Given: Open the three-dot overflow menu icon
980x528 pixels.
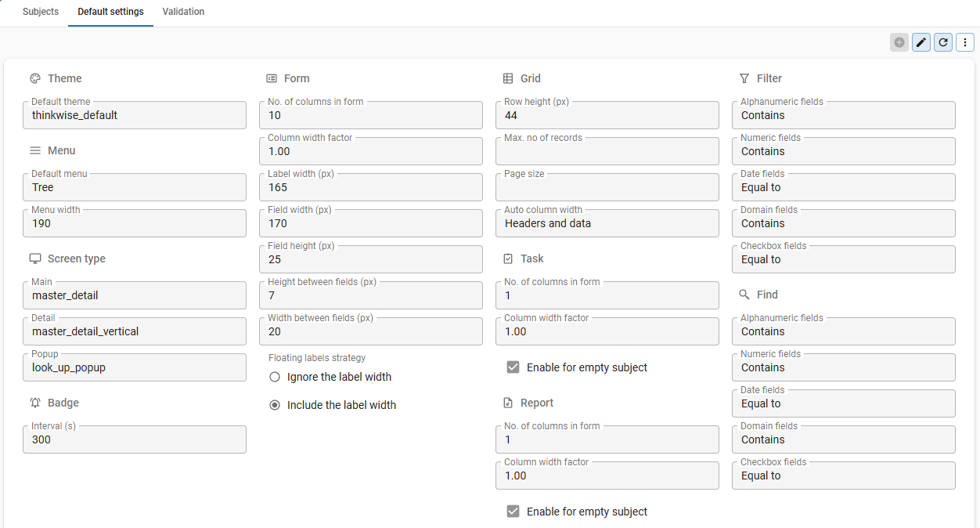Looking at the screenshot, I should (x=964, y=42).
